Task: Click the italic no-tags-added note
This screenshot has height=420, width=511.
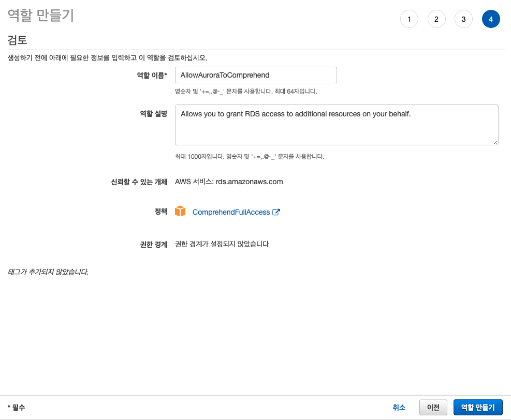Action: (48, 272)
